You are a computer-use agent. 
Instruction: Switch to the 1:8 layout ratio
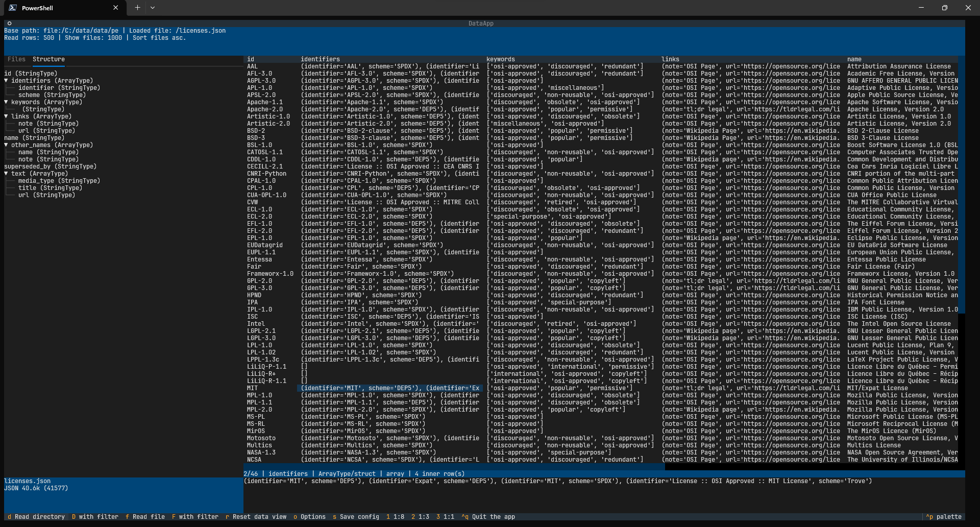tap(395, 517)
